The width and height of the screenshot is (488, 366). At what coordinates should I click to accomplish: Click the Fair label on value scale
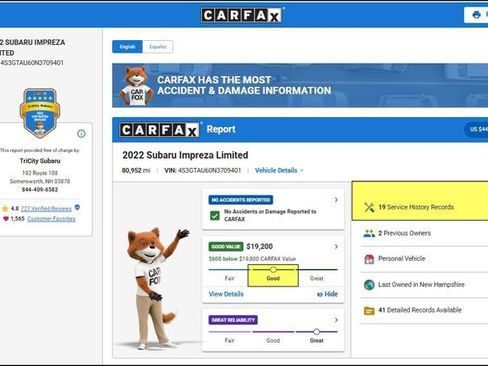[x=229, y=278]
